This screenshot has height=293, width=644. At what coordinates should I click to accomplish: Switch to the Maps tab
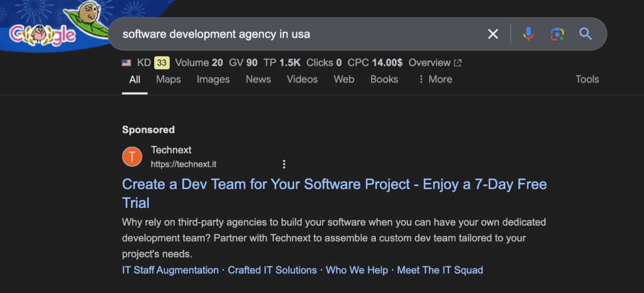169,79
